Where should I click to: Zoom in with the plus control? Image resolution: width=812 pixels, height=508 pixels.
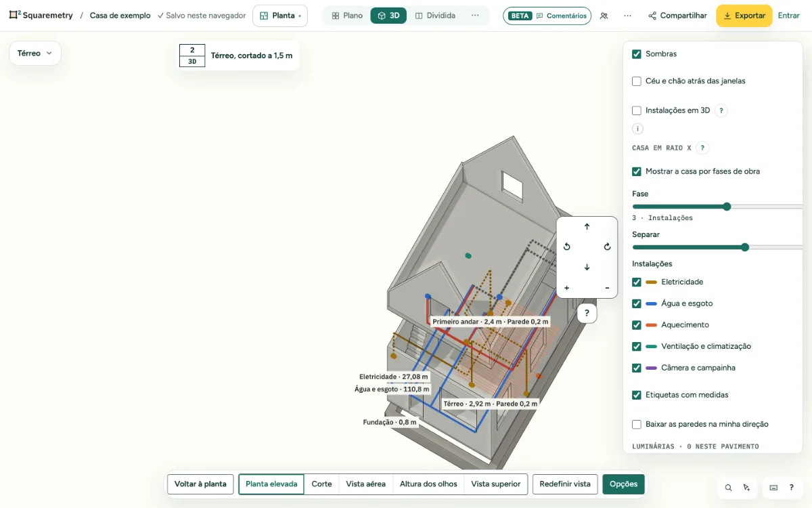click(567, 288)
